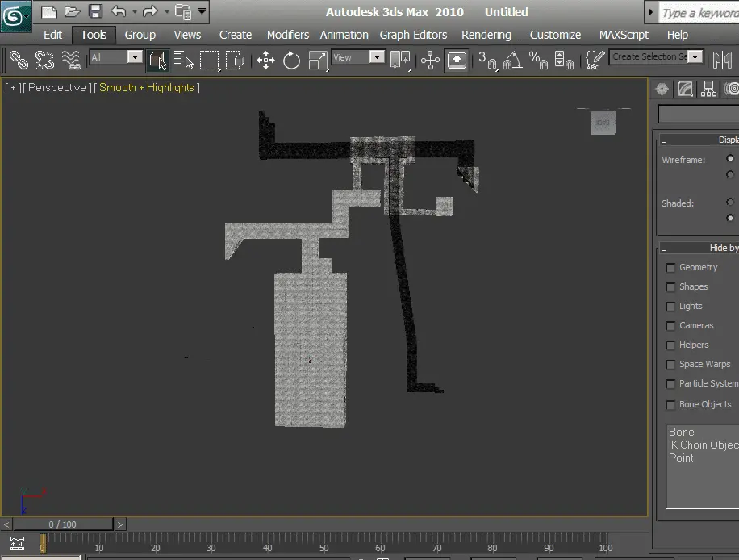This screenshot has width=739, height=560.
Task: Open the viewport [+] general menu
Action: tap(13, 88)
